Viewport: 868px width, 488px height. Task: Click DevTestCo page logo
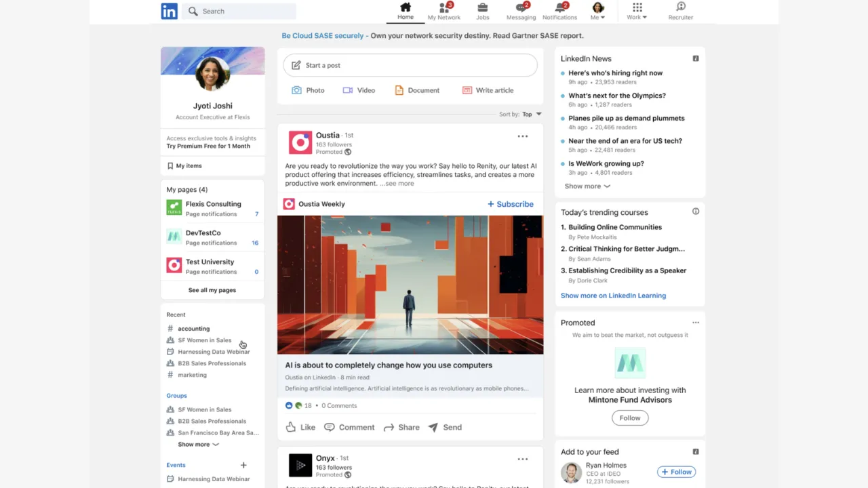pos(174,237)
